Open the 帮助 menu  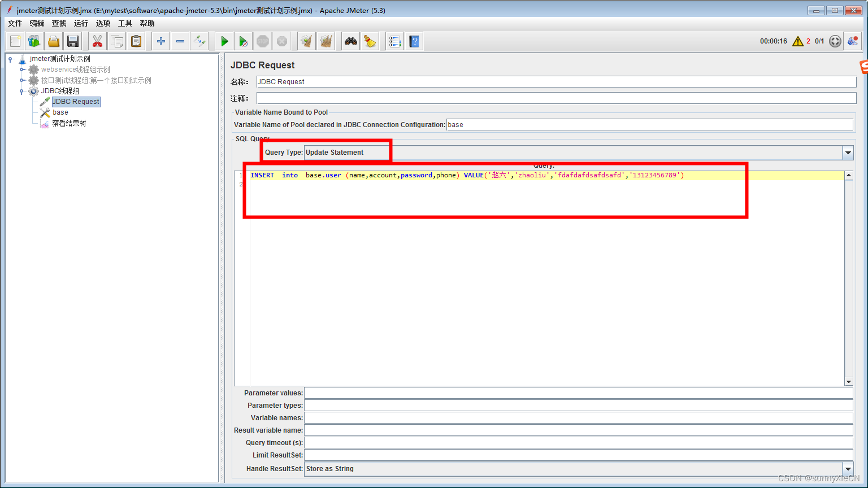point(147,23)
